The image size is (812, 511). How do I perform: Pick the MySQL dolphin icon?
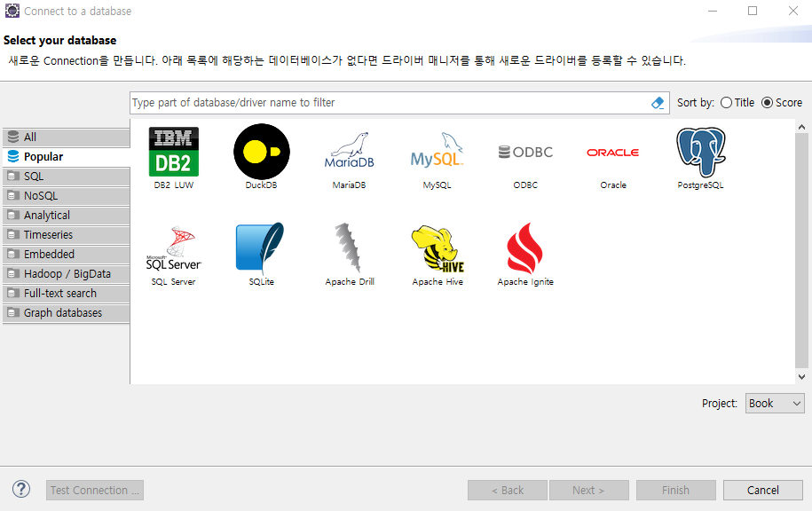click(438, 150)
